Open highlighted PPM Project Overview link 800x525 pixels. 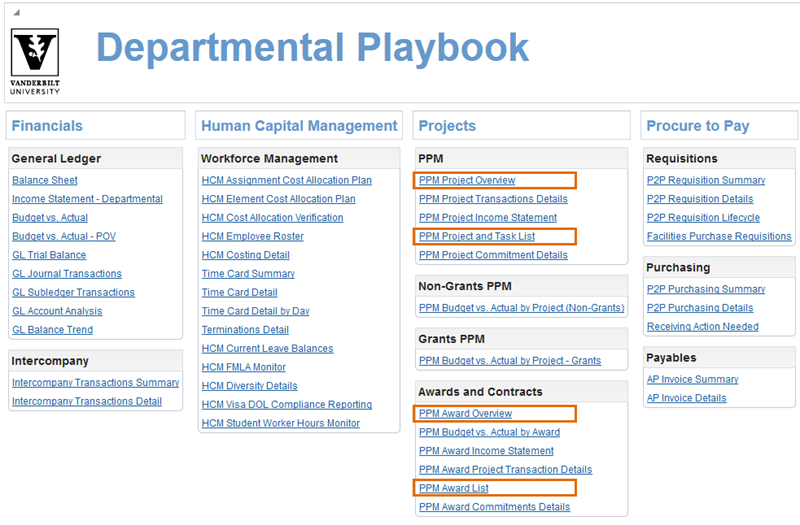(467, 180)
